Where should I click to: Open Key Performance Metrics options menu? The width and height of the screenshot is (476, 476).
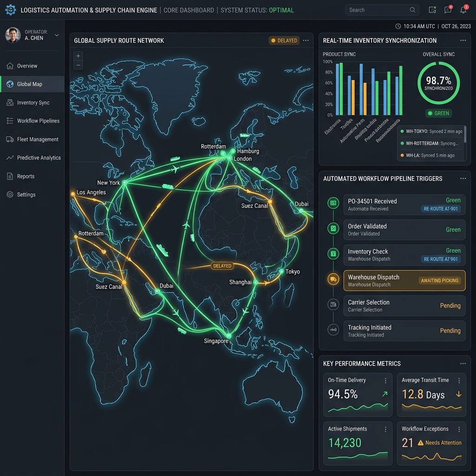pos(463,364)
